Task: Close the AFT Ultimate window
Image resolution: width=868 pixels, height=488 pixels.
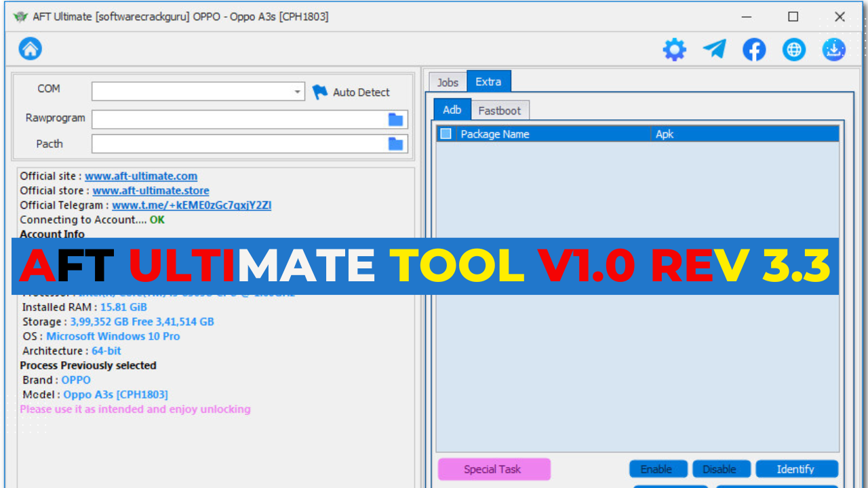Action: point(840,17)
